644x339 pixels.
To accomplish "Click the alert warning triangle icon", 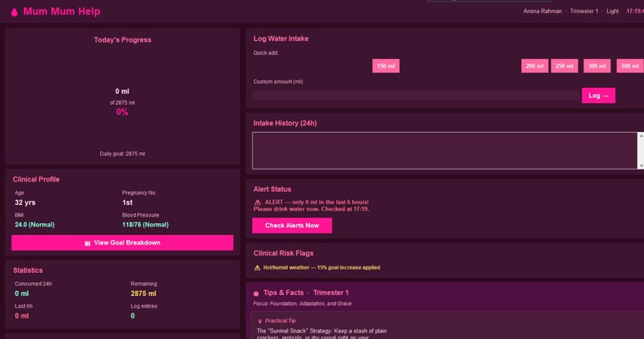I will click(x=257, y=202).
